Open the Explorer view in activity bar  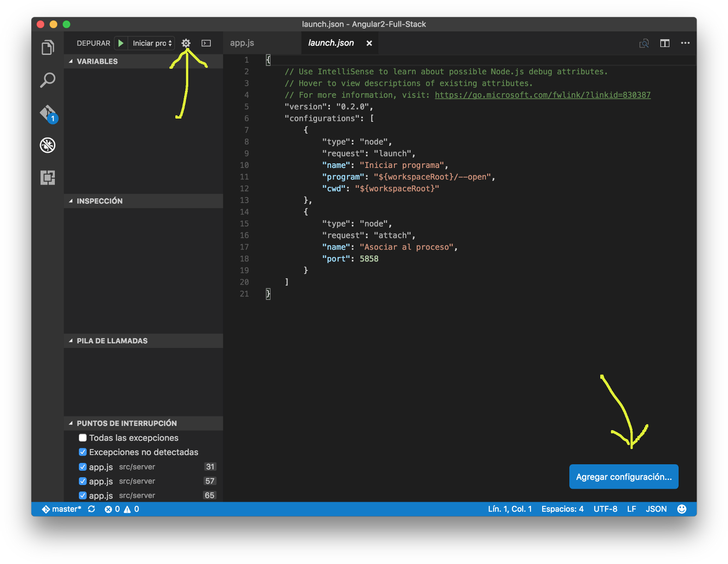[48, 48]
